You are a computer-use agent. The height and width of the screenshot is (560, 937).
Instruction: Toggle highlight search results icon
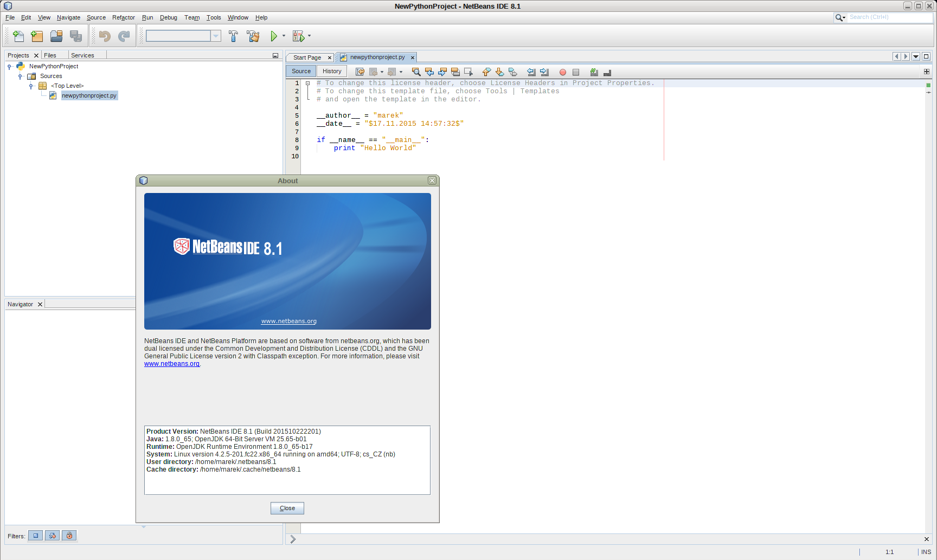tap(455, 72)
